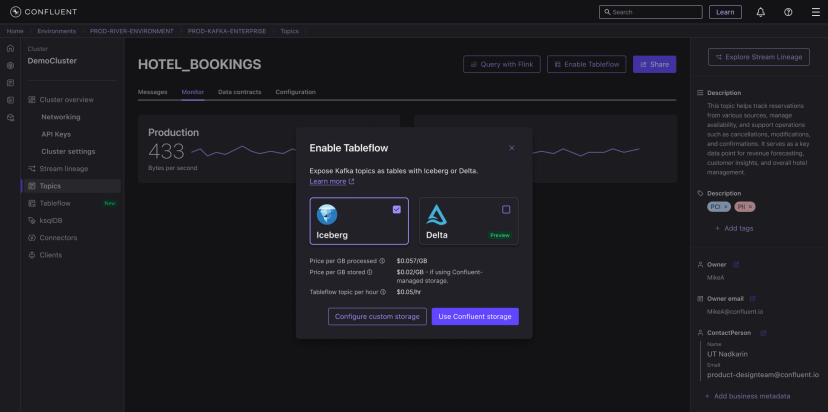Open the hamburger main menu

816,12
